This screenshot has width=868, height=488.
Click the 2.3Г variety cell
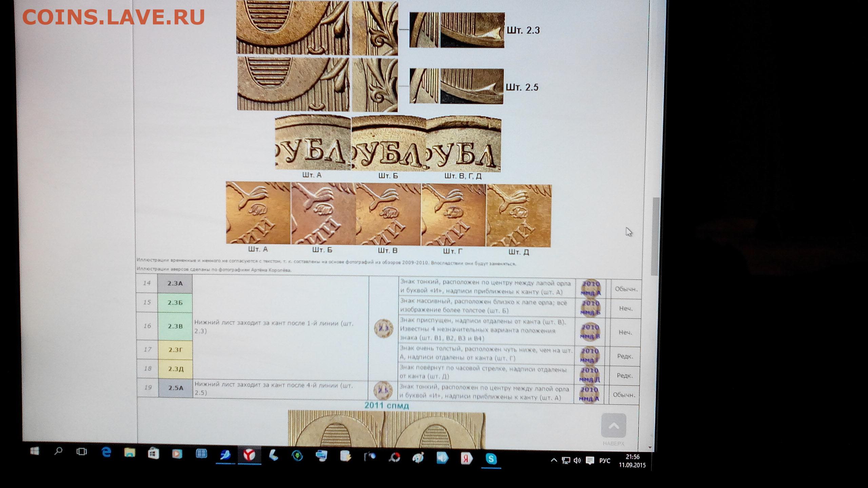pos(175,350)
